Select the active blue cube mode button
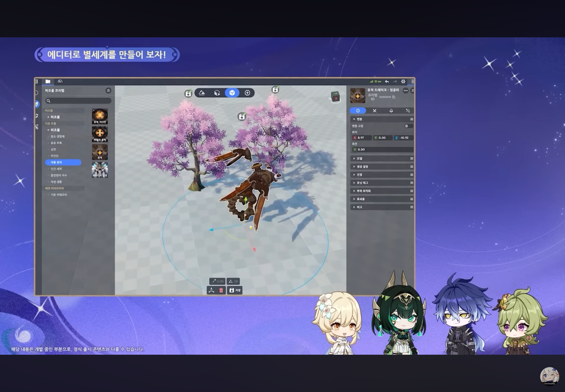 (232, 93)
